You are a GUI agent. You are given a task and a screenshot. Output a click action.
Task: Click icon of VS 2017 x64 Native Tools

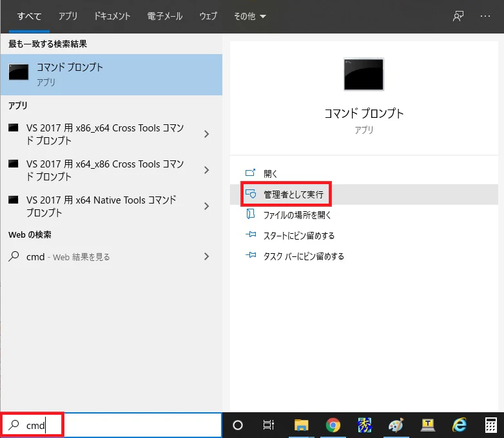tap(13, 200)
